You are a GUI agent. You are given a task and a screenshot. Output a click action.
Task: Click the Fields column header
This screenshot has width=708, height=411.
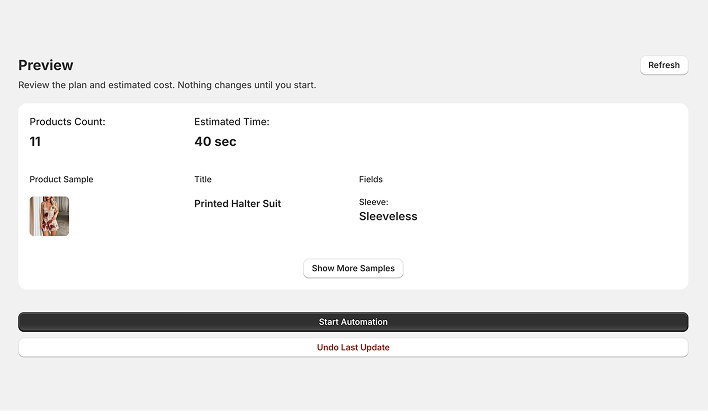[371, 180]
